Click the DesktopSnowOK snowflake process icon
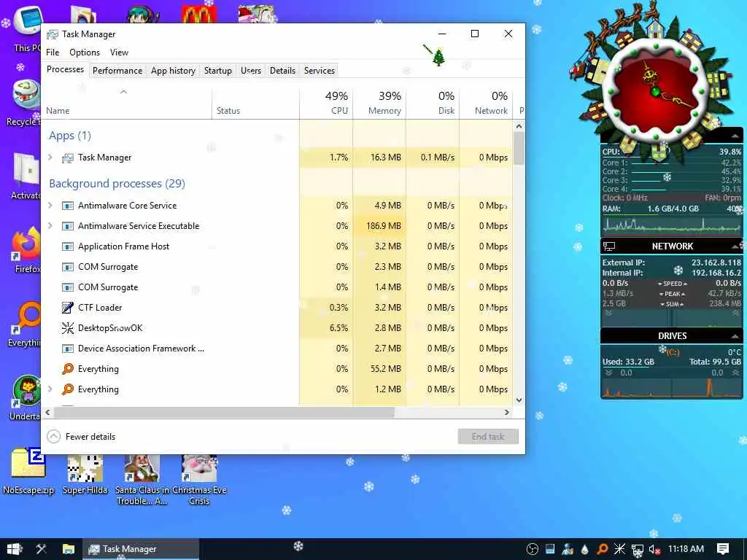747x560 pixels. pos(68,328)
